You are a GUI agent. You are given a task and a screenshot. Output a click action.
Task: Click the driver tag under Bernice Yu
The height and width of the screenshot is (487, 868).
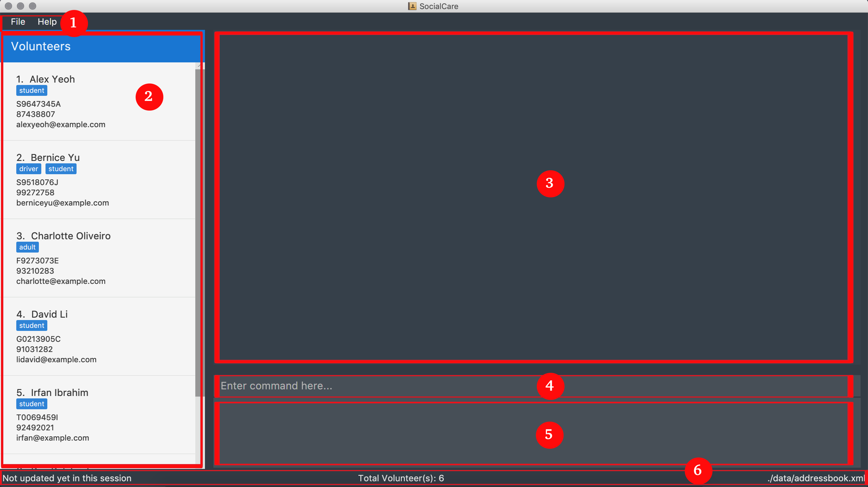(29, 169)
